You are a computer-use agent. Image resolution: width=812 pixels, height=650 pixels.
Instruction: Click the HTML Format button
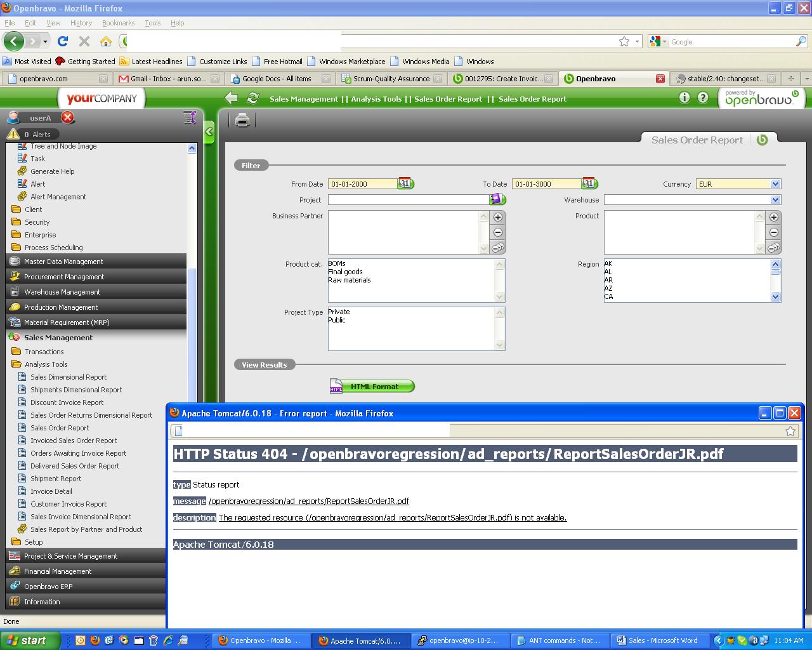tap(372, 386)
